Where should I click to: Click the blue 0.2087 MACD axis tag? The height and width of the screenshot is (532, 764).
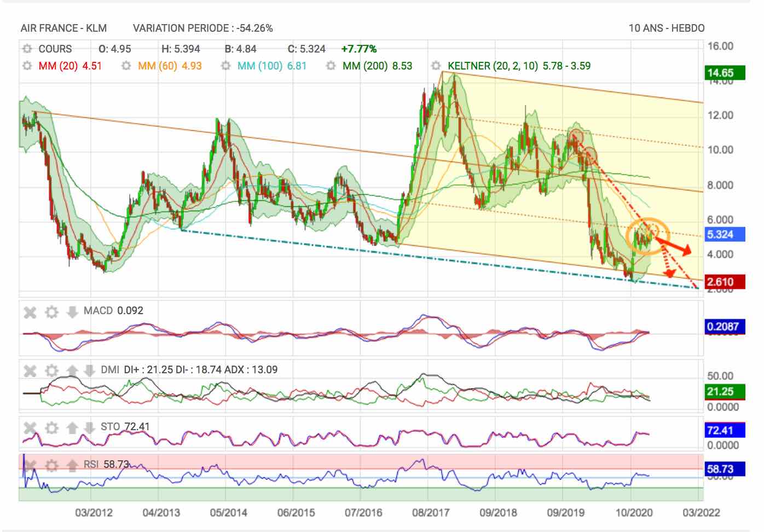pyautogui.click(x=724, y=327)
